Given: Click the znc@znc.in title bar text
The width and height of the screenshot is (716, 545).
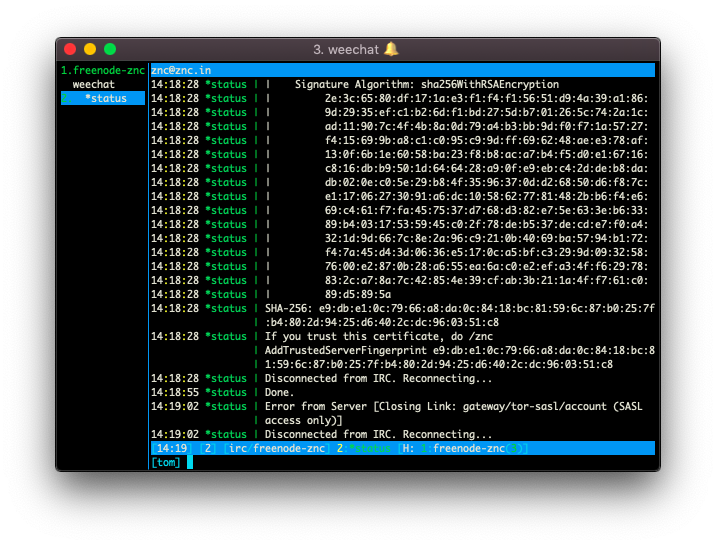Looking at the screenshot, I should pos(181,70).
